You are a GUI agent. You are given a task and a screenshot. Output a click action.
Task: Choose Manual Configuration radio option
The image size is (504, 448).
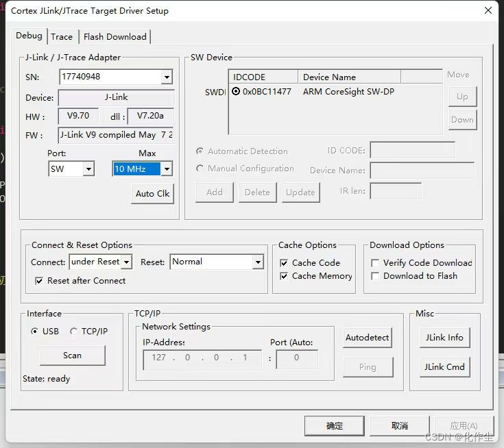pos(200,169)
